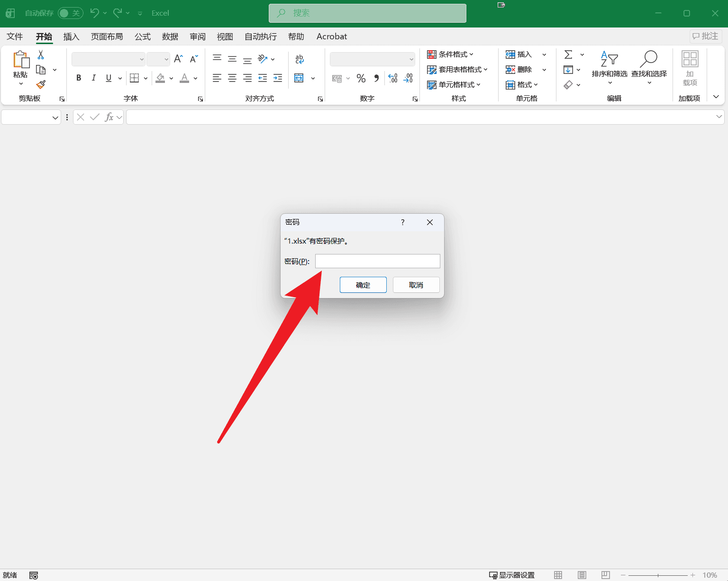Image resolution: width=728 pixels, height=581 pixels.
Task: Click the Cancel (取消) button
Action: 416,285
